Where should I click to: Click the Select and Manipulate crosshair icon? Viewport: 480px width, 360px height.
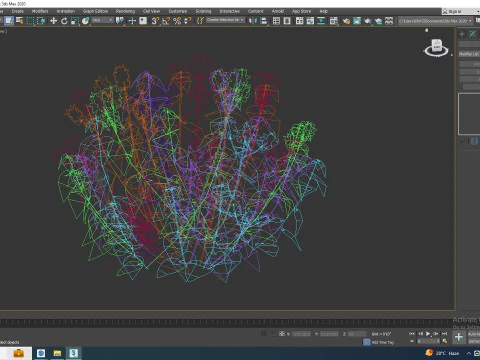coord(132,21)
